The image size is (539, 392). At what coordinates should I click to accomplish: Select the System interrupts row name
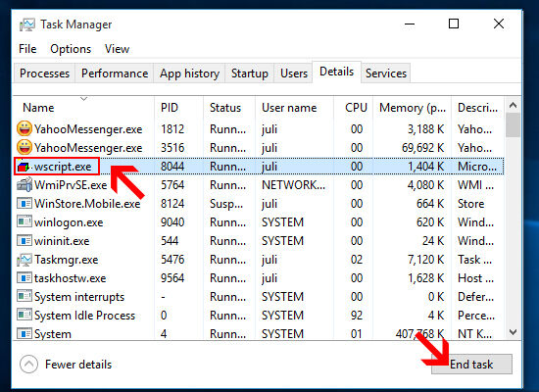(79, 297)
